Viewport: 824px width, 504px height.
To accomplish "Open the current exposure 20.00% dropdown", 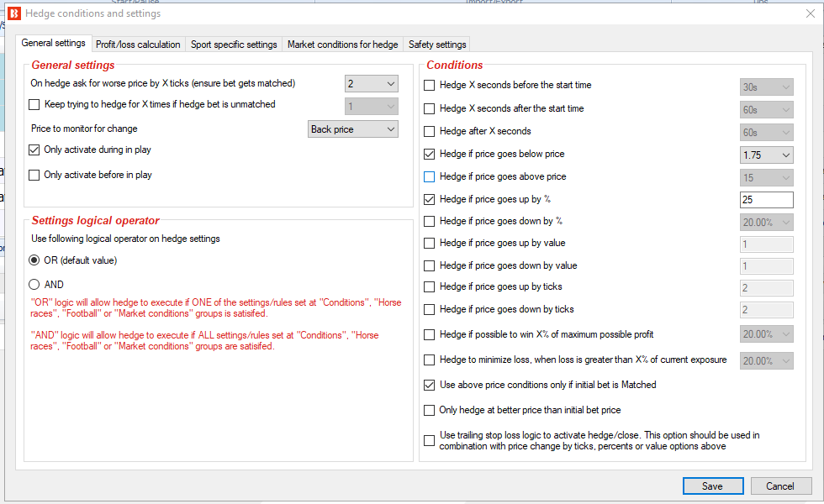I will 766,360.
